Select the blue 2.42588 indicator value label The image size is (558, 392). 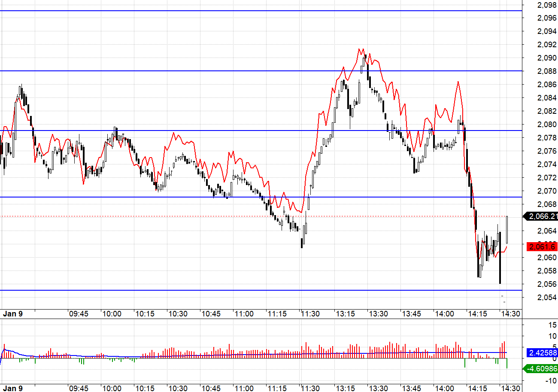543,352
